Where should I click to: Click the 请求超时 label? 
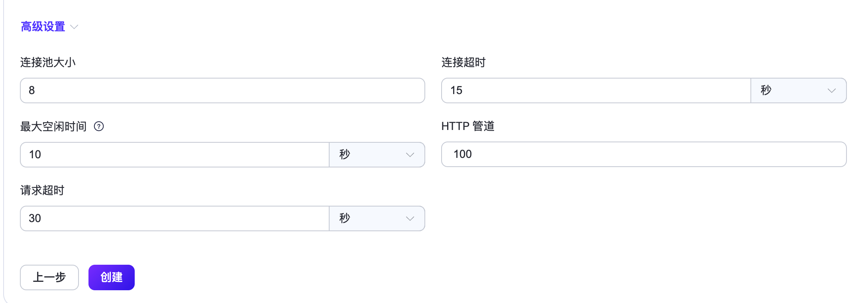click(42, 190)
